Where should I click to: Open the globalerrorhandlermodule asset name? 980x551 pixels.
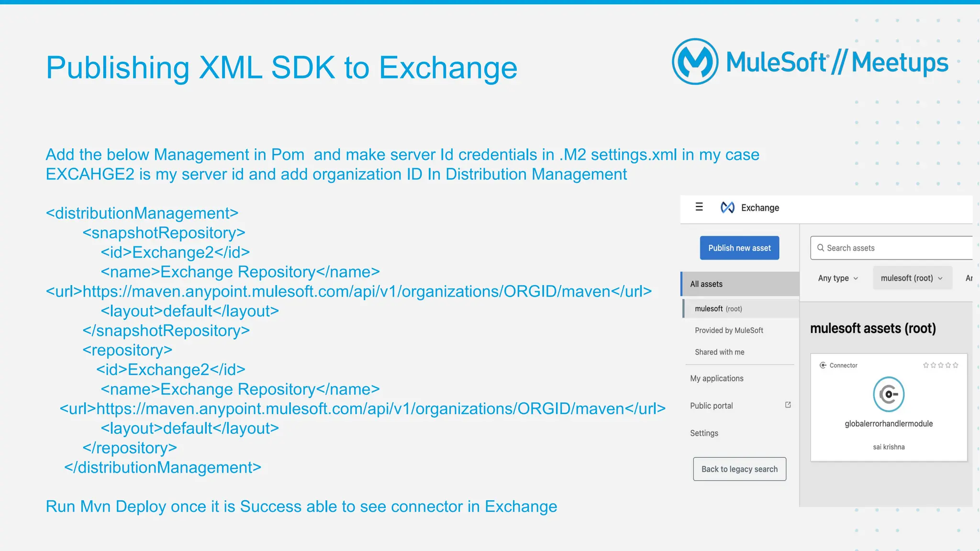tap(889, 424)
